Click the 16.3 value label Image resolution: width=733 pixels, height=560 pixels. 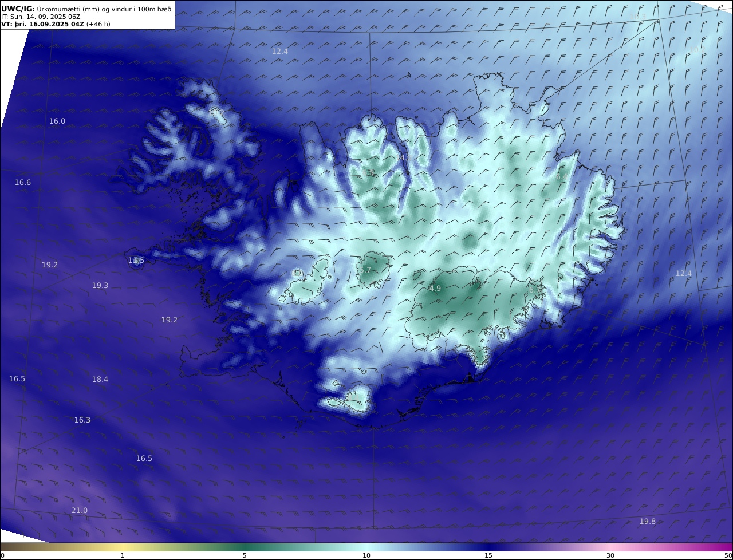click(82, 420)
